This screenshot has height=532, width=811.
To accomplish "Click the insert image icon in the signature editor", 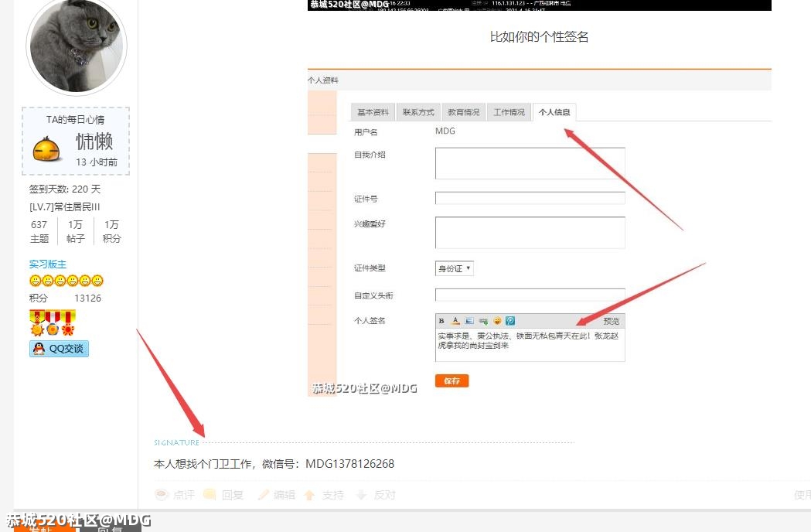I will 469,321.
